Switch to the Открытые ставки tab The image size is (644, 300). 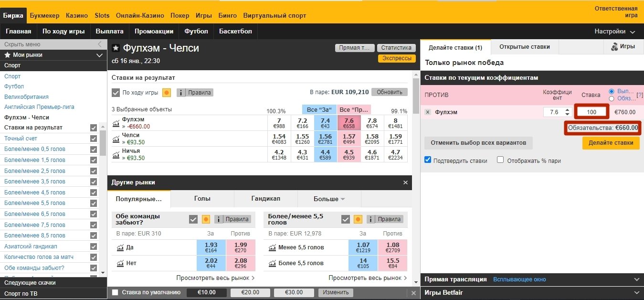(x=524, y=47)
